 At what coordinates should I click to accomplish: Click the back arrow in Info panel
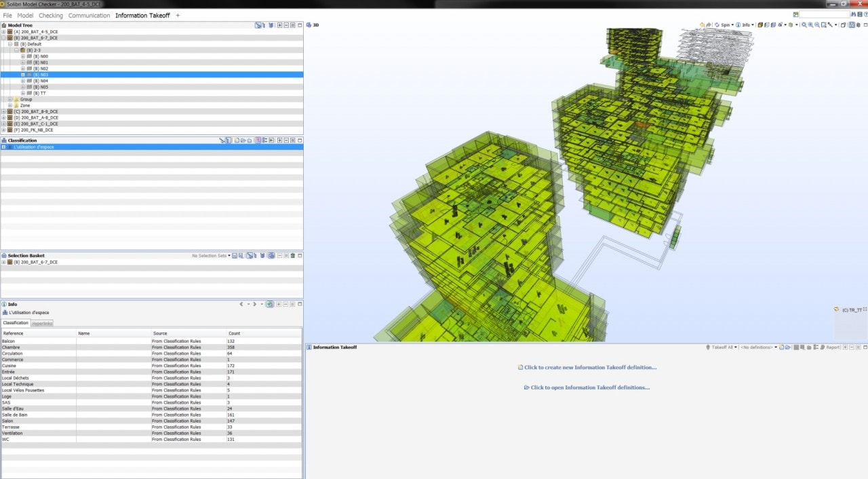click(241, 305)
